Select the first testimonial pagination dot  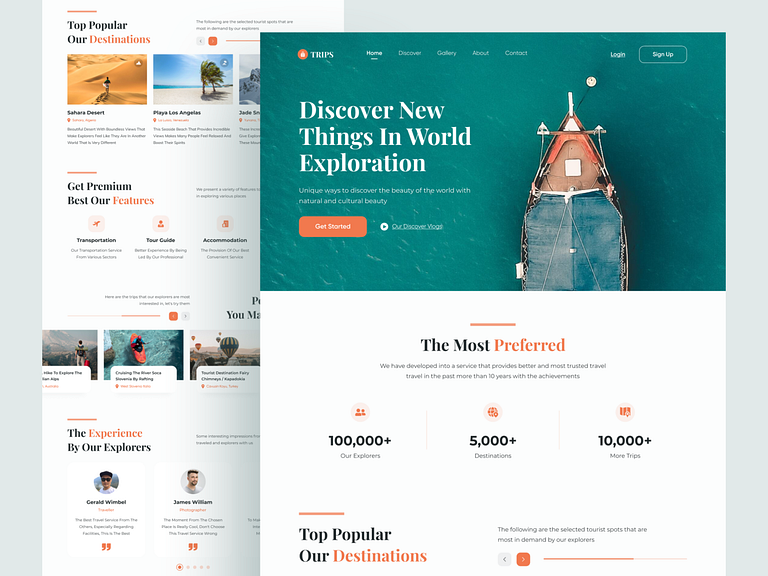coord(180,567)
